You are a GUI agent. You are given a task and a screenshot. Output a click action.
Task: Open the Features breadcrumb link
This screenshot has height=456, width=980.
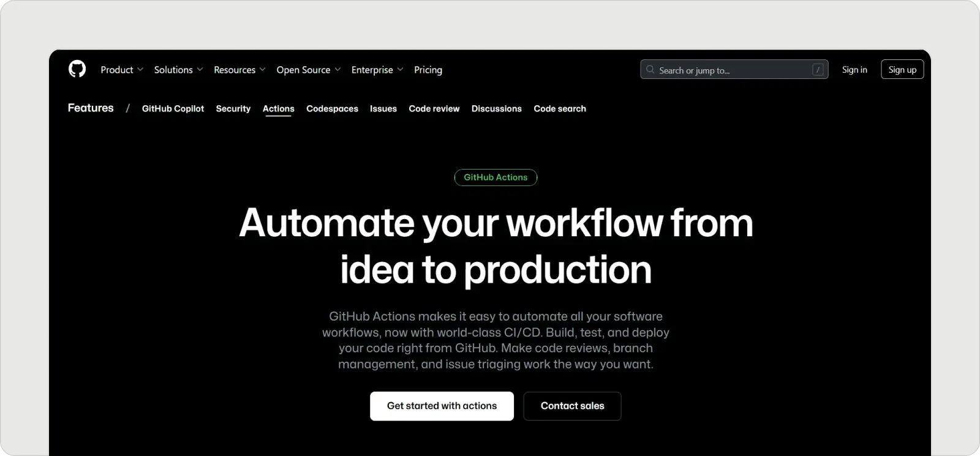pos(91,108)
